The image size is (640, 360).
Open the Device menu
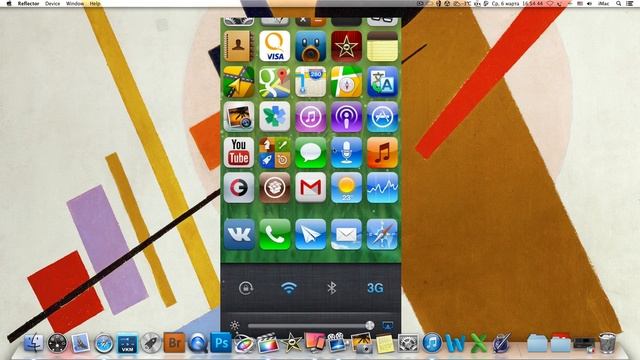(52, 3)
